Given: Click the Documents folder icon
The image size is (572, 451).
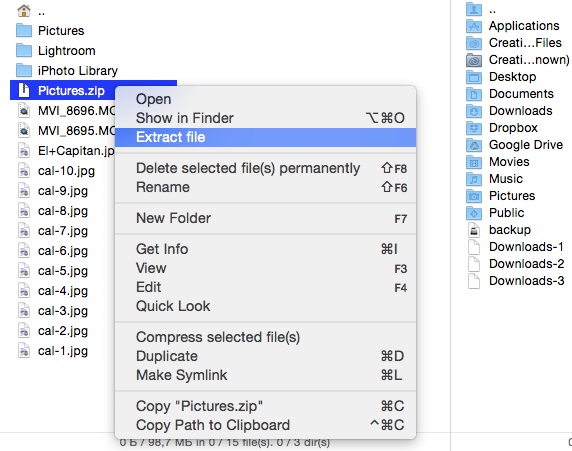Looking at the screenshot, I should [474, 94].
